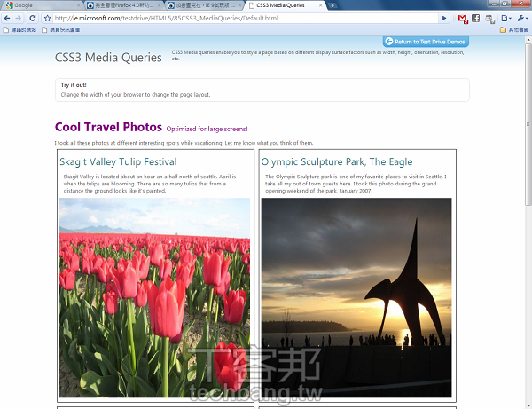Click Return to Test Drive Demos
The width and height of the screenshot is (532, 409).
426,42
